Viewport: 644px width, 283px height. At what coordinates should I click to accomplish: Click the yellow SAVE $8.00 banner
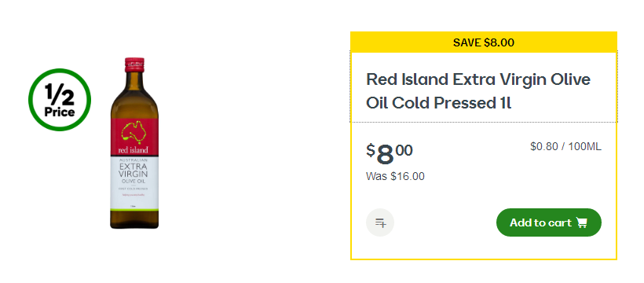(x=484, y=42)
